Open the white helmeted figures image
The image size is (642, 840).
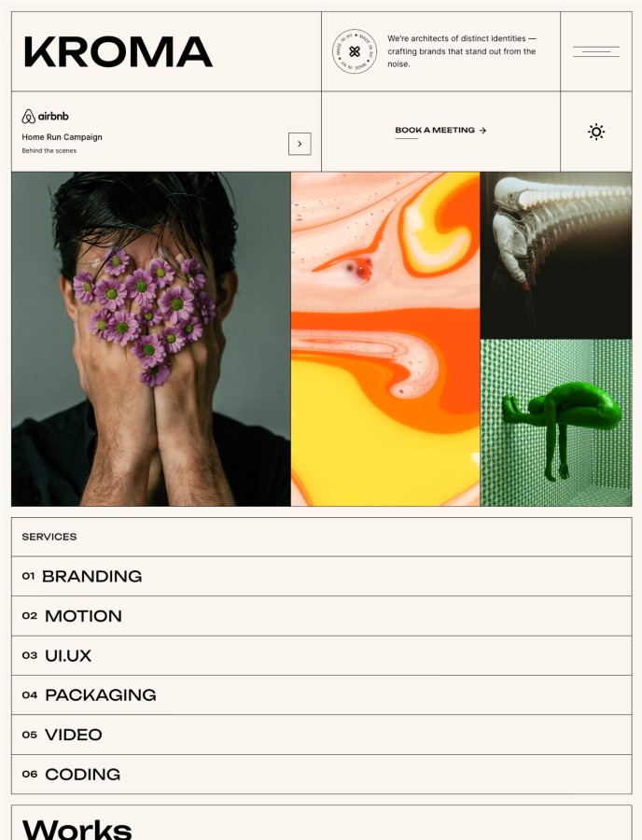coord(556,255)
